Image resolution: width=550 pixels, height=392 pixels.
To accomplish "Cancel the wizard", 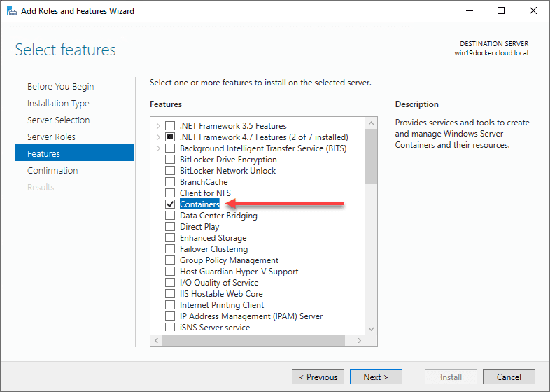I will click(x=509, y=377).
